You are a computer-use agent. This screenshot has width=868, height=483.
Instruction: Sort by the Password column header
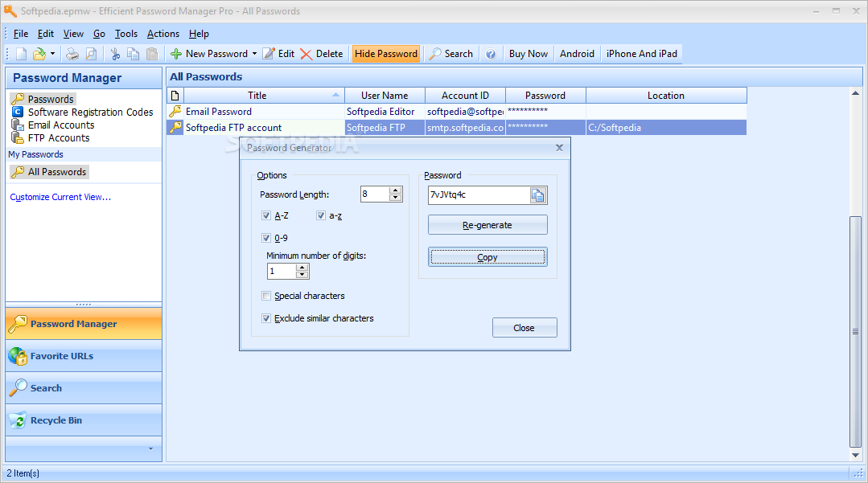[x=545, y=95]
